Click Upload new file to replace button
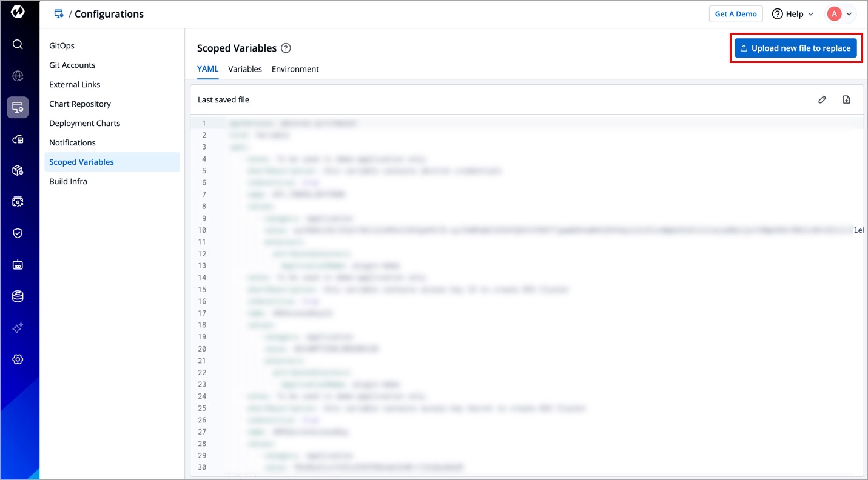Viewport: 868px width, 480px height. 795,48
